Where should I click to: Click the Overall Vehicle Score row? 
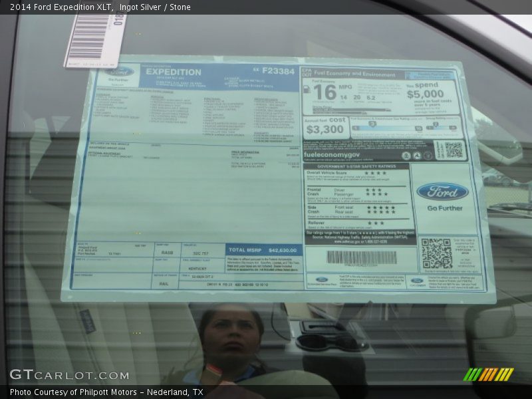(356, 176)
